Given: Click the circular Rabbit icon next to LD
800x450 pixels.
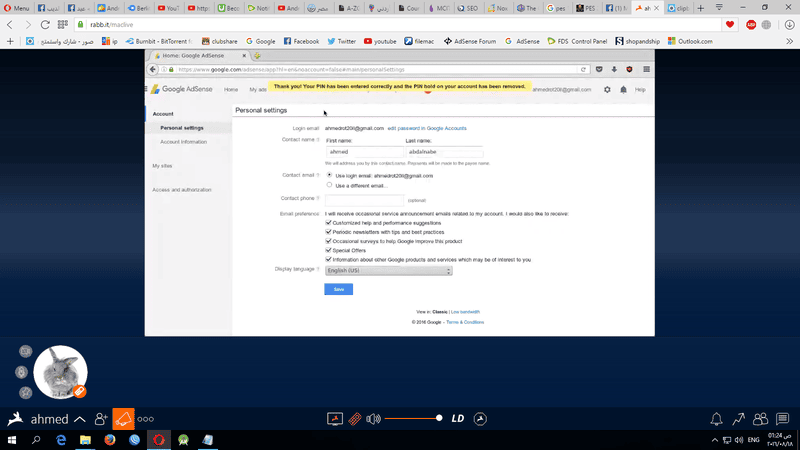Looking at the screenshot, I should pos(480,419).
